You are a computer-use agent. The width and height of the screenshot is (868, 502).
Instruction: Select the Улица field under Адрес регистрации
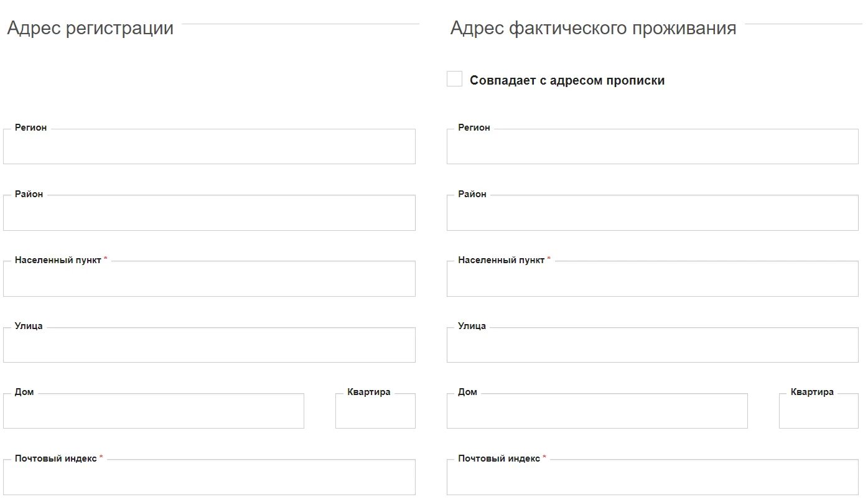pos(209,345)
